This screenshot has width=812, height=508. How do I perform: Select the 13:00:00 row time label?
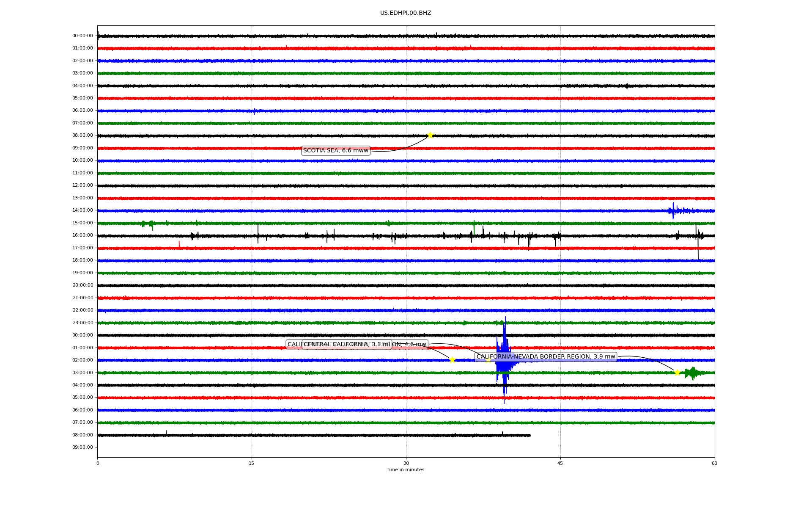coord(82,198)
